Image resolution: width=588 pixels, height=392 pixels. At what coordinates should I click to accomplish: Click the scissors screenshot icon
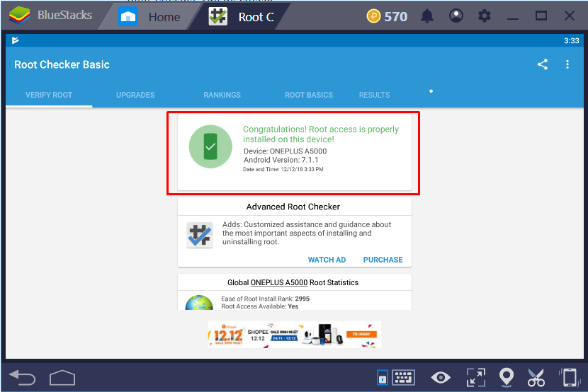tap(536, 377)
